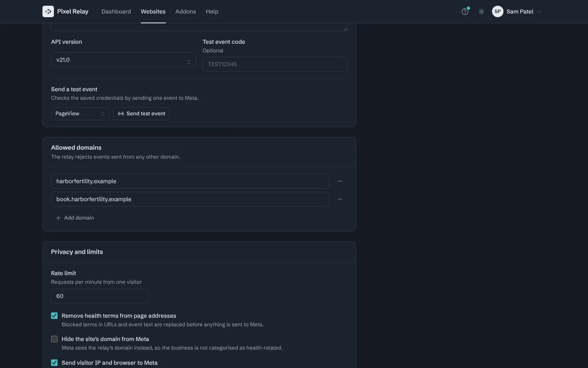Screen dimensions: 588x368
Task: Remove the book.harborfertility.example domain with its minus icon
Action: coord(340,199)
